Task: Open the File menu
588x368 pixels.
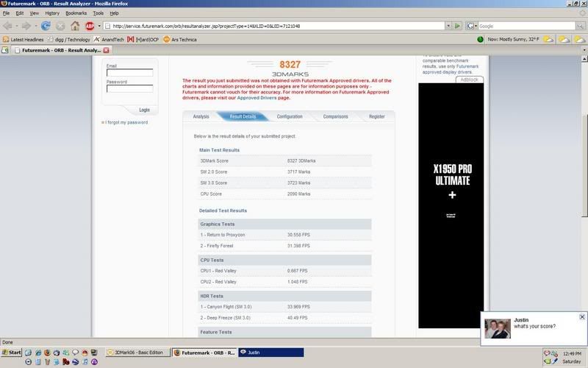Action: click(6, 13)
